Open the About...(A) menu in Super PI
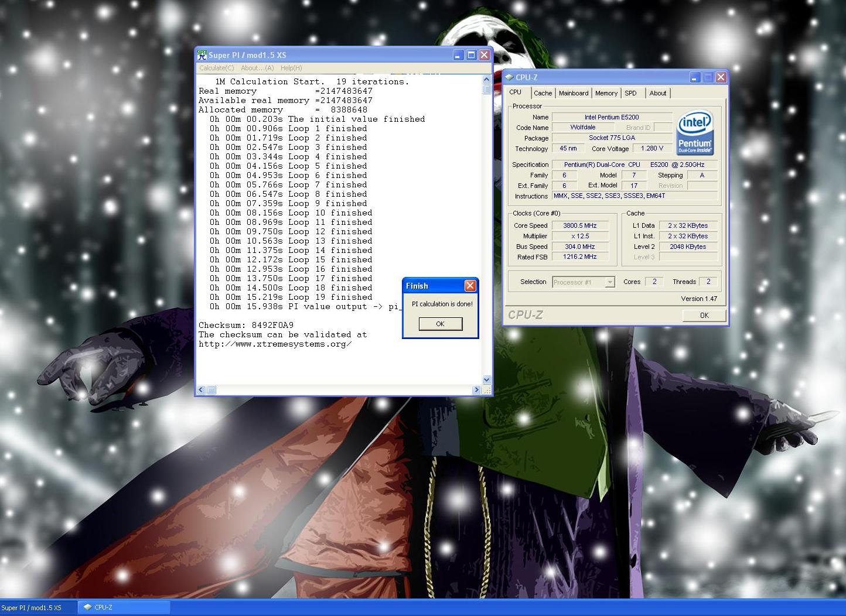This screenshot has height=616, width=846. (257, 68)
